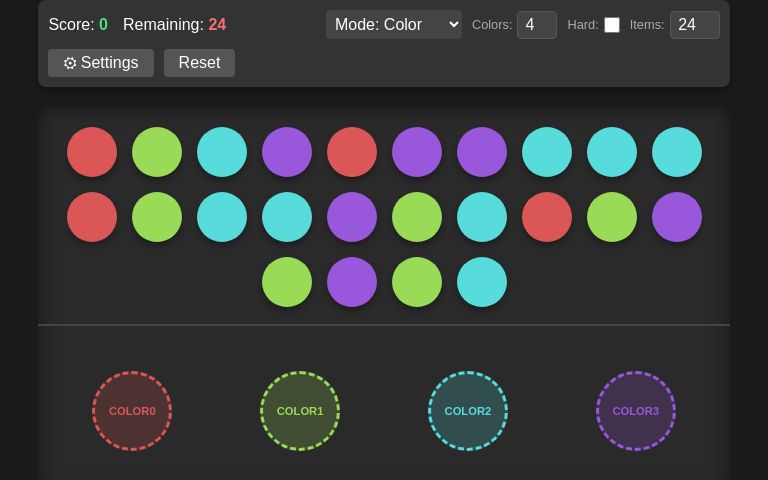Click the cyan circle in bottom row

point(482,282)
